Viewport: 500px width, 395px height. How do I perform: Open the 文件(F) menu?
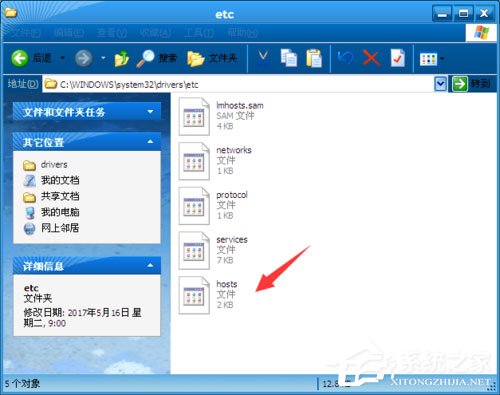tap(25, 33)
